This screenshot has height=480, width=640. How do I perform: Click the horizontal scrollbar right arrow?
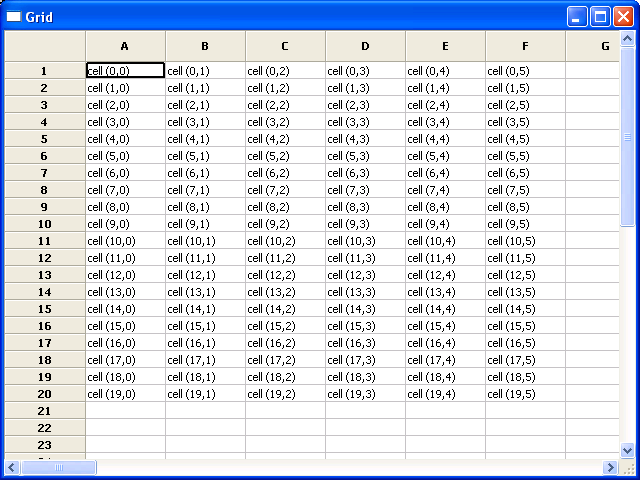(611, 467)
